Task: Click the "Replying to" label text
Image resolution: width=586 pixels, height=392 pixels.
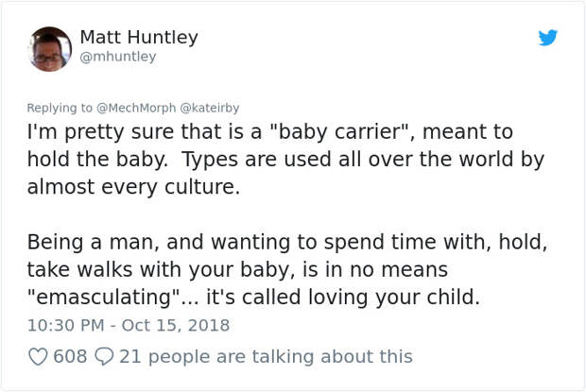Action: pos(60,108)
